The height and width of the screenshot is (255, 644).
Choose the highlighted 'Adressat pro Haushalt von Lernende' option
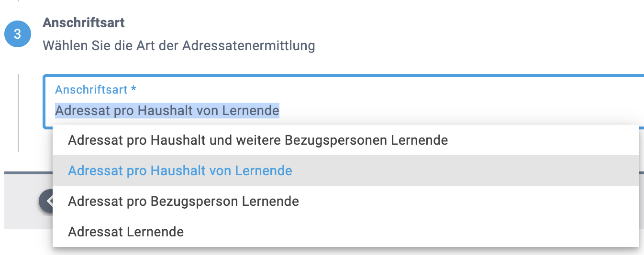coord(180,170)
